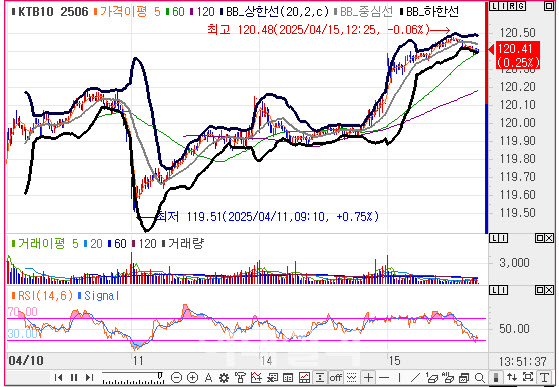Toggle the 'off' button in toolbar

click(335, 377)
